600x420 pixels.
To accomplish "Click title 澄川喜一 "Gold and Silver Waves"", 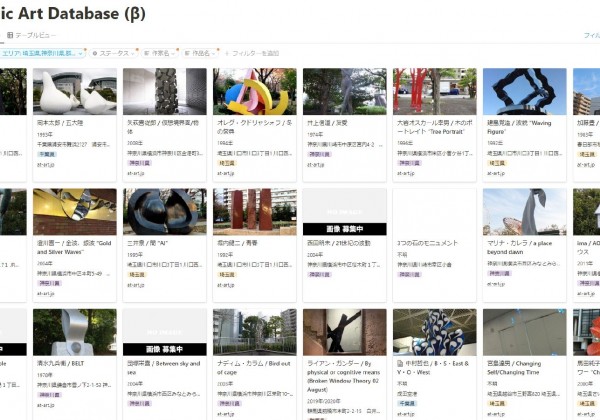I will coord(74,247).
